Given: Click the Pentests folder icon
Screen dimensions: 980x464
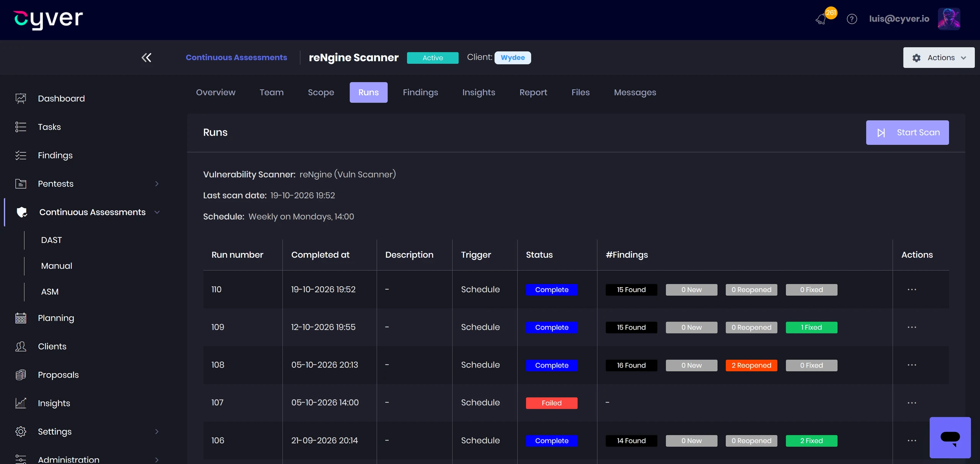Looking at the screenshot, I should [x=21, y=184].
